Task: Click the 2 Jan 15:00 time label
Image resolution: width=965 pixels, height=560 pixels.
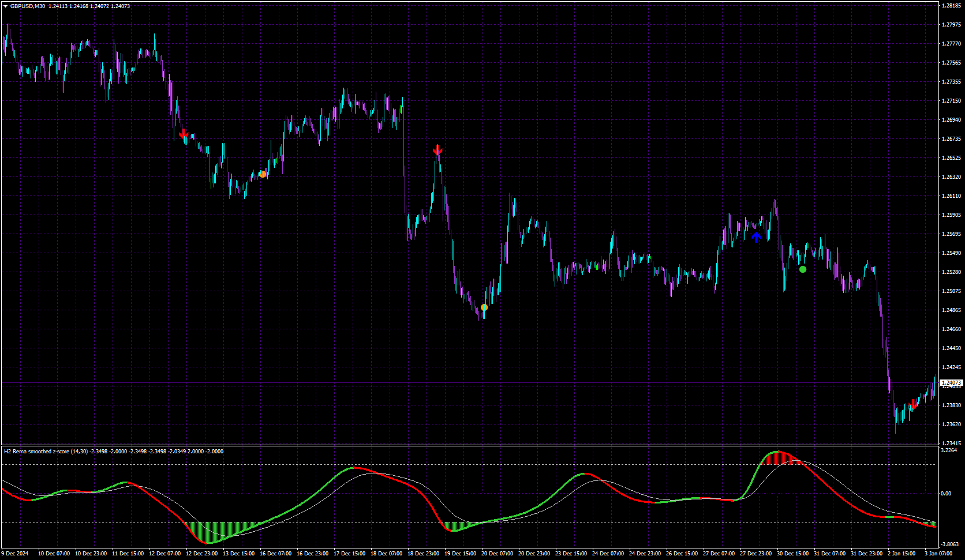Action: click(x=902, y=554)
